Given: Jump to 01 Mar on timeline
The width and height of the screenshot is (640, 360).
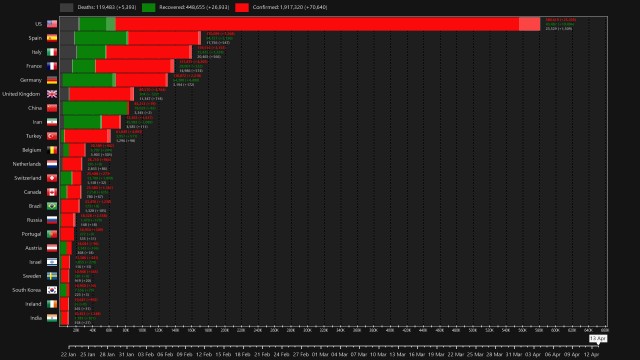Looking at the screenshot, I should (x=320, y=354).
